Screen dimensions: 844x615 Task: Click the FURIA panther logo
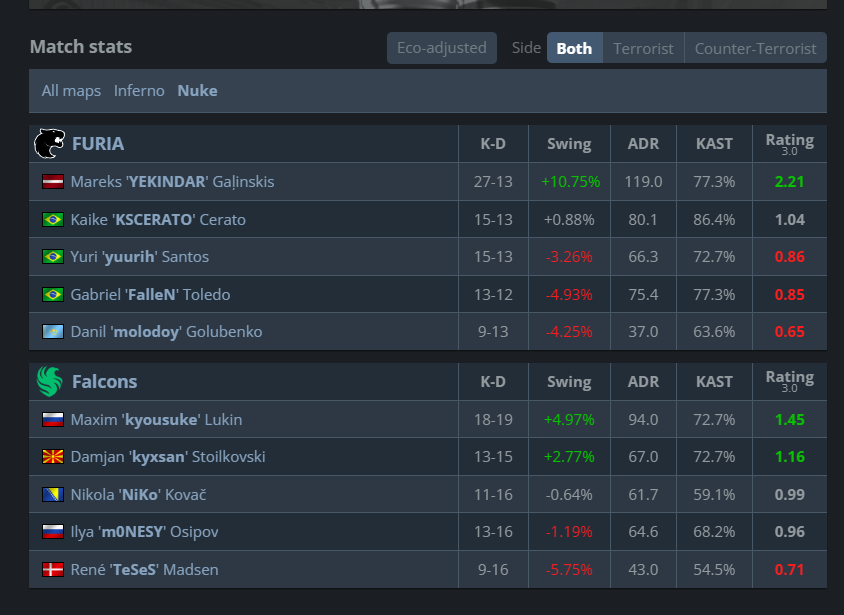[x=50, y=143]
